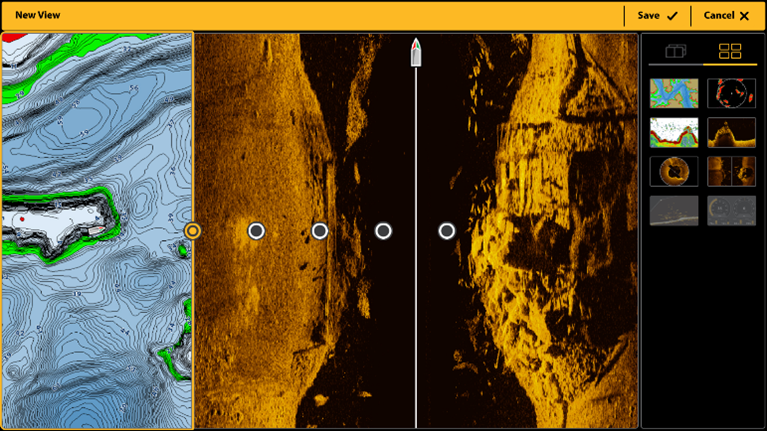Click the orange highlighted pane divider handle
Image resolution: width=767 pixels, height=431 pixels.
pos(193,231)
